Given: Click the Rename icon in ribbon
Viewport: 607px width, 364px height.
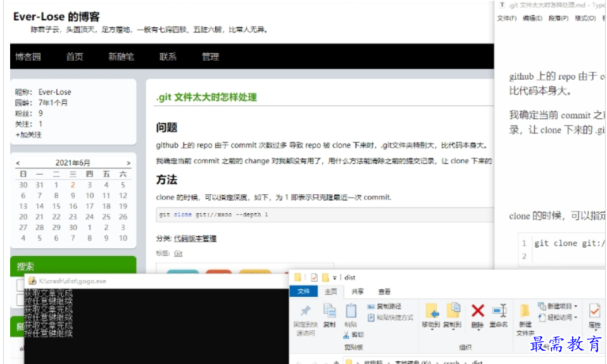Looking at the screenshot, I should click(498, 311).
